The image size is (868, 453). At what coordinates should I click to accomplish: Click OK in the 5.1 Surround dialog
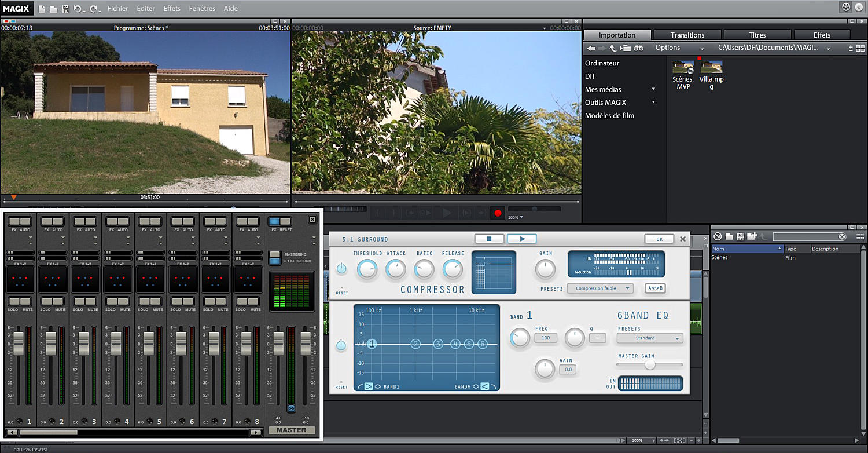tap(660, 239)
